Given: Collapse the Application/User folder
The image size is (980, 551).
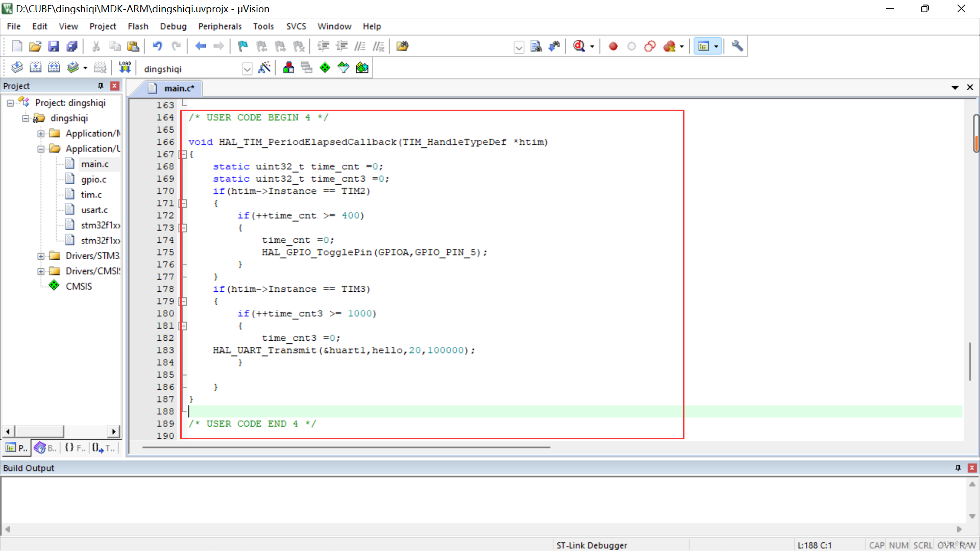Looking at the screenshot, I should click(41, 149).
